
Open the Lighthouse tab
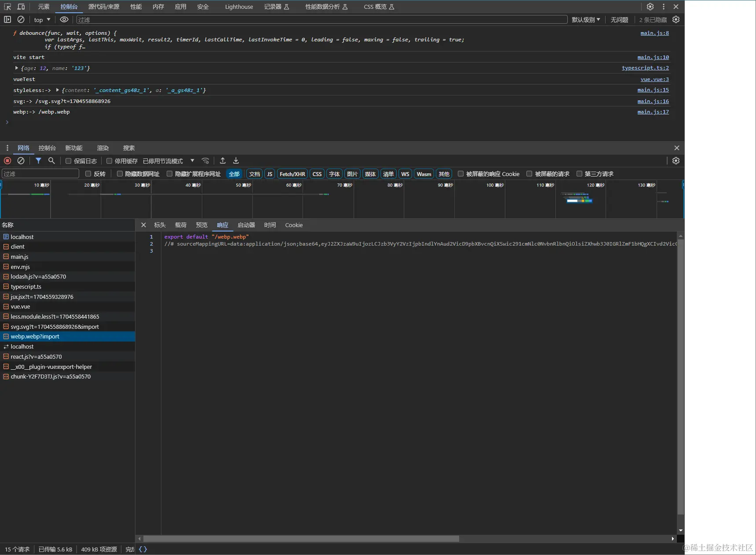(x=239, y=7)
